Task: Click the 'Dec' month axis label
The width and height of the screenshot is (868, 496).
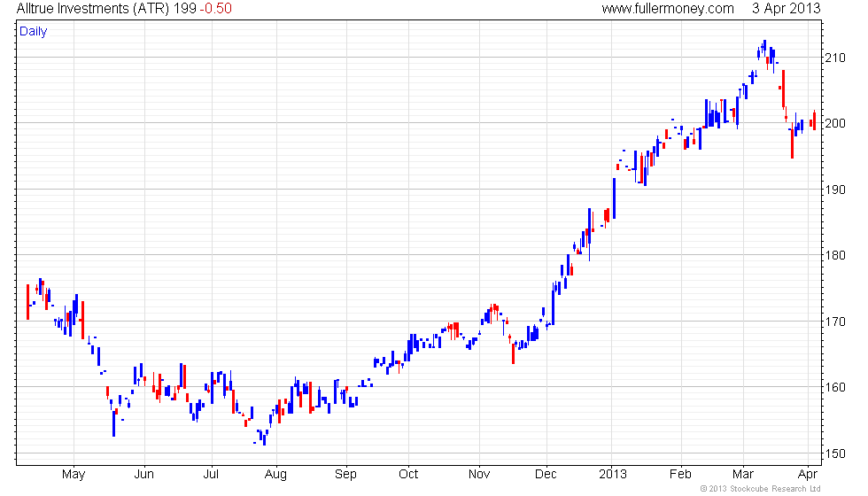Action: click(x=546, y=475)
